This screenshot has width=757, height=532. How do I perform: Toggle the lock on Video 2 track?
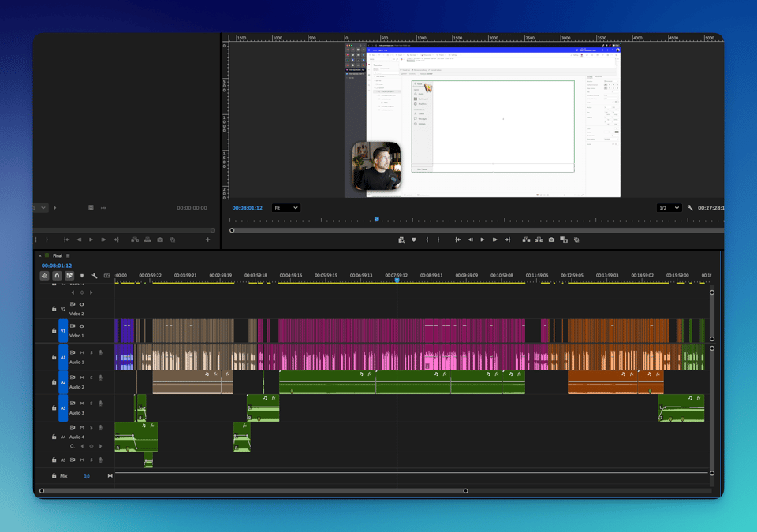(x=54, y=309)
